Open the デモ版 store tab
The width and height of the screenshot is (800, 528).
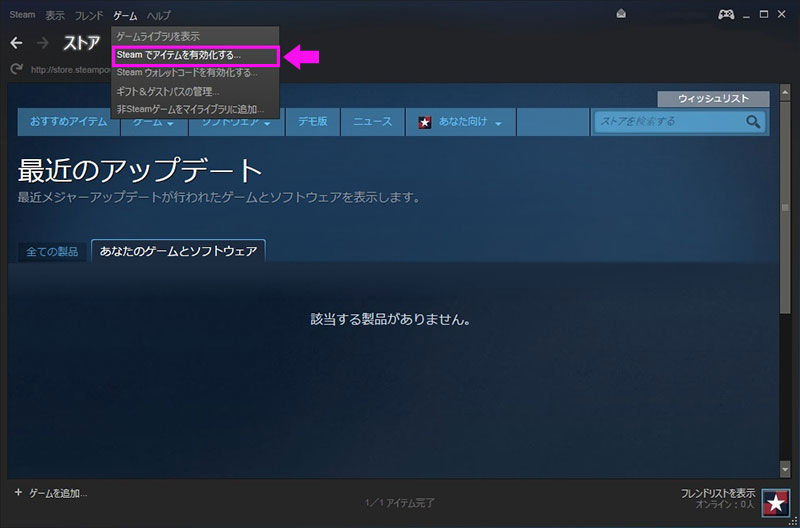pos(312,122)
